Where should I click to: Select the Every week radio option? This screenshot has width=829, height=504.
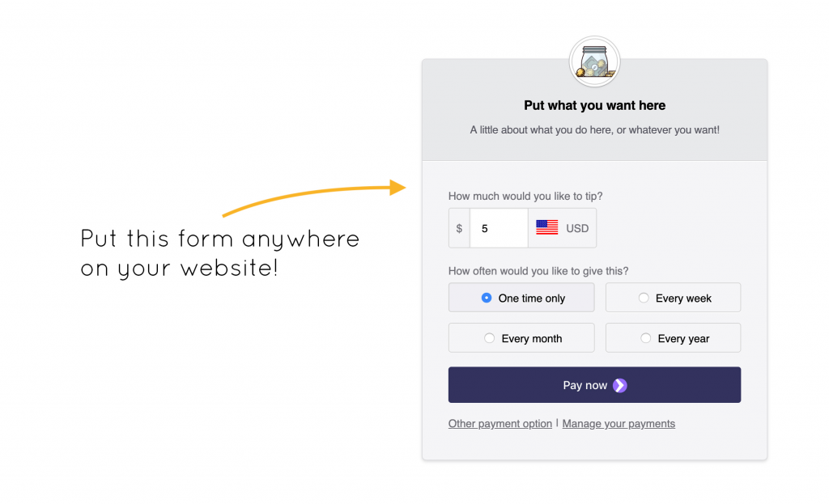673,298
